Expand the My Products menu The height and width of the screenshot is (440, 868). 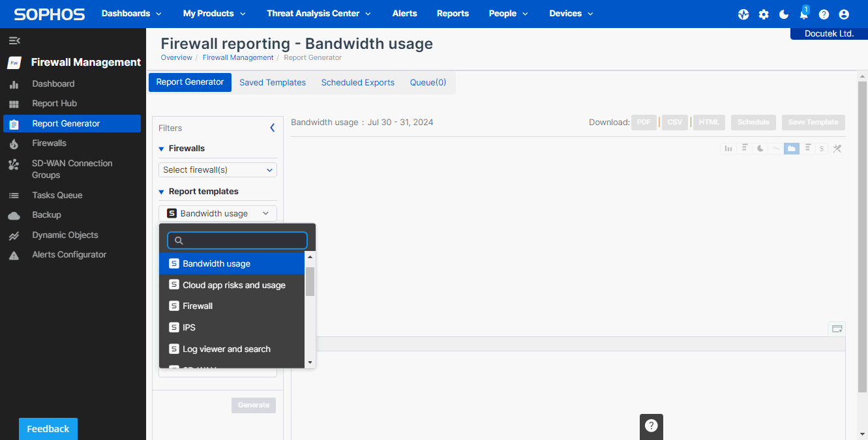point(215,13)
